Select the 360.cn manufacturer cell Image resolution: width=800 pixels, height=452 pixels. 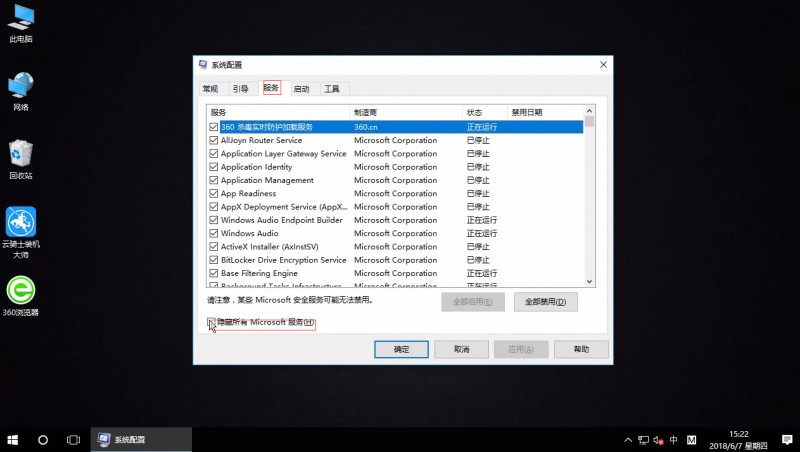coord(366,127)
